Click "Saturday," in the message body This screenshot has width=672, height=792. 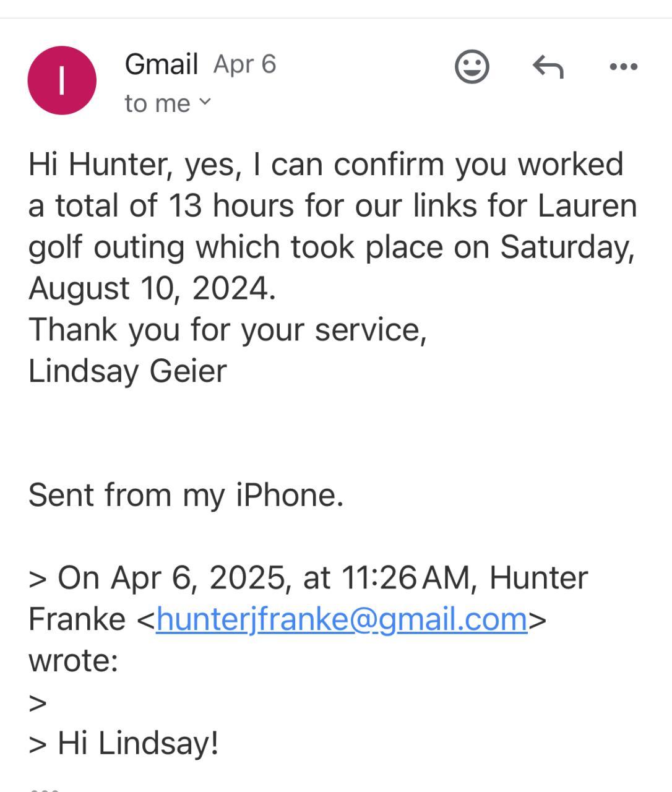coord(567,247)
